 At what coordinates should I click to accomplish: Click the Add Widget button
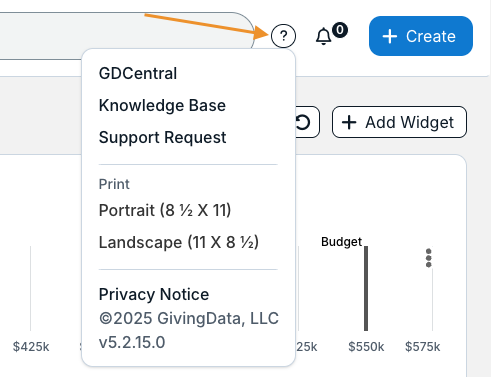coord(399,122)
